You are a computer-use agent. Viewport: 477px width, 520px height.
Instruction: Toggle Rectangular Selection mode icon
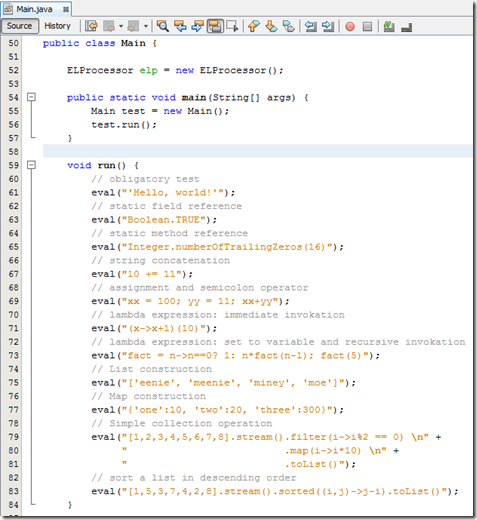coord(232,26)
